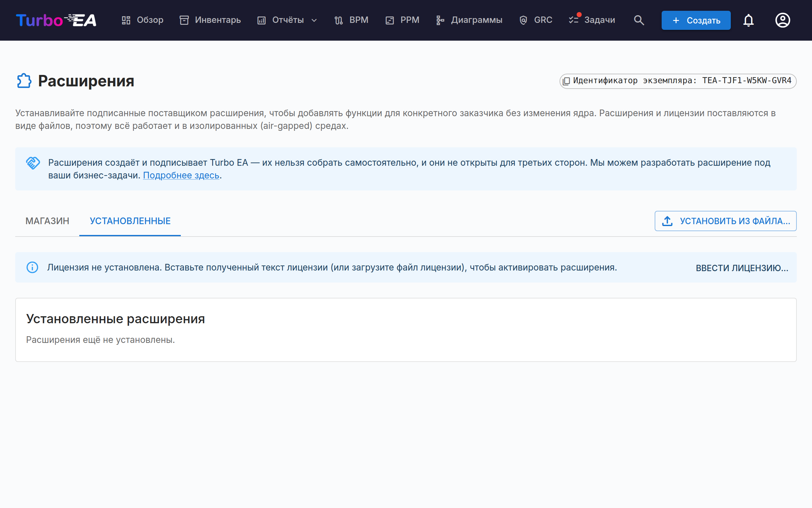Open the PPM section

pos(402,20)
